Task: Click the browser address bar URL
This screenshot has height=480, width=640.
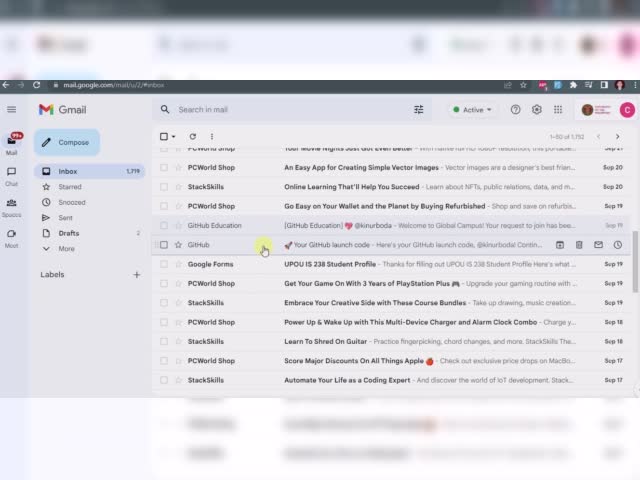Action: (x=113, y=85)
